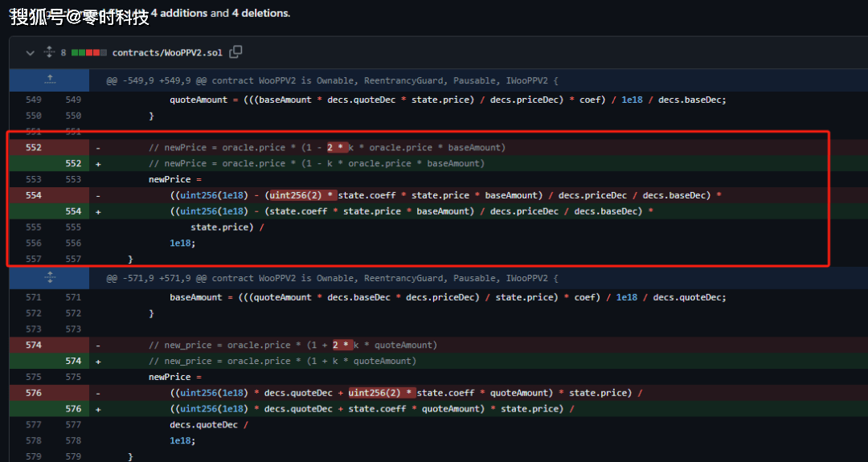Select added line number 576
The image size is (868, 462).
[x=73, y=409]
